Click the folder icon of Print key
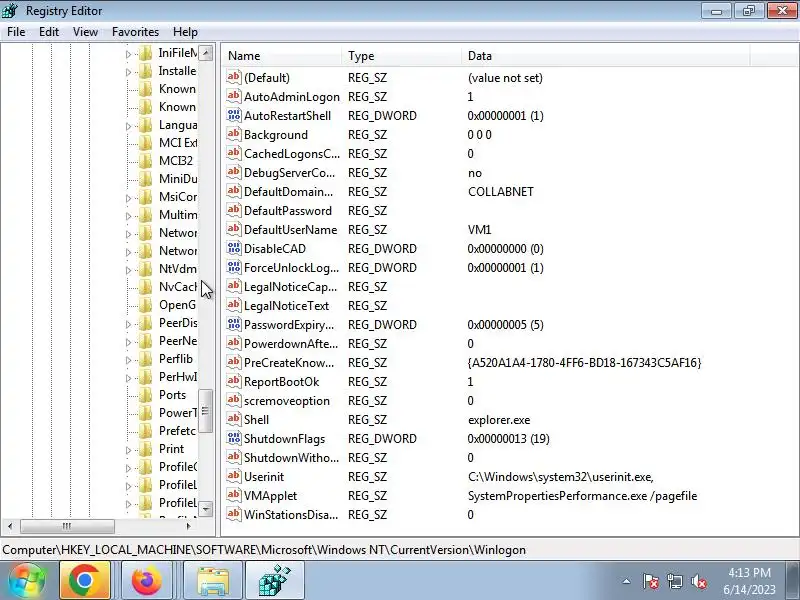800x600 pixels. point(145,449)
